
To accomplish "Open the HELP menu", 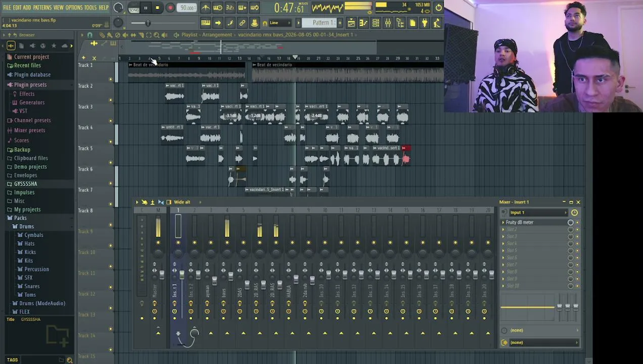I will pyautogui.click(x=103, y=8).
